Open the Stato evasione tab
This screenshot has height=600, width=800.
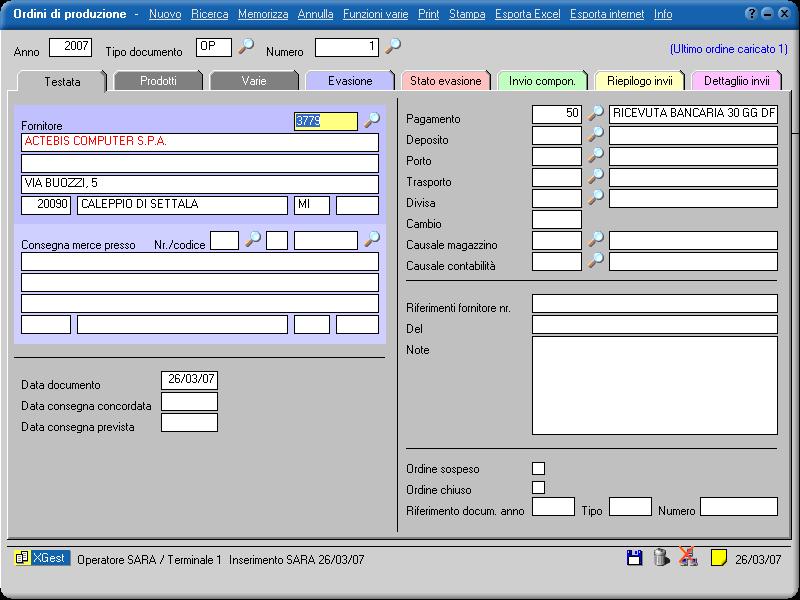tap(445, 81)
